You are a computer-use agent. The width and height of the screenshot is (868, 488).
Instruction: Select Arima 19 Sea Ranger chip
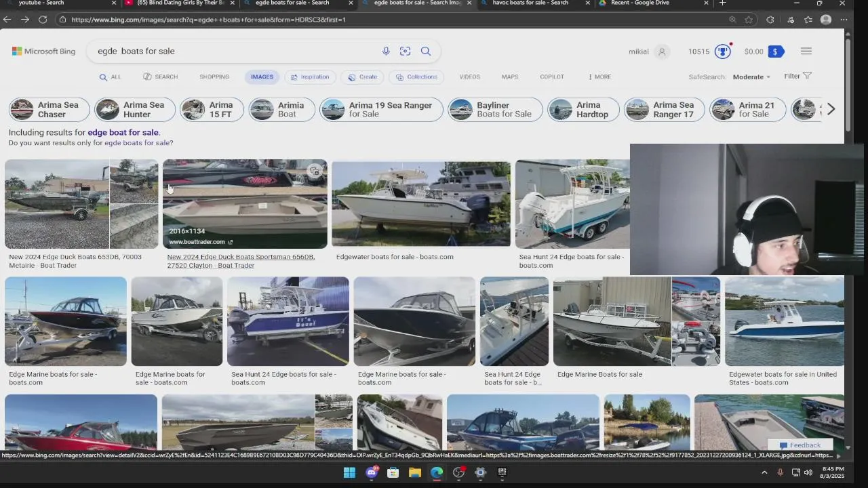(381, 109)
